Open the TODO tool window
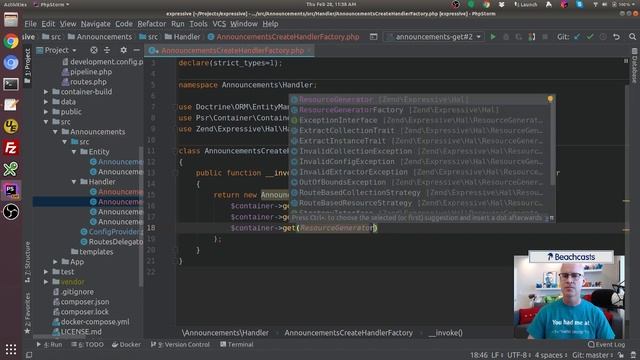This screenshot has width=640, height=360. pos(88,344)
